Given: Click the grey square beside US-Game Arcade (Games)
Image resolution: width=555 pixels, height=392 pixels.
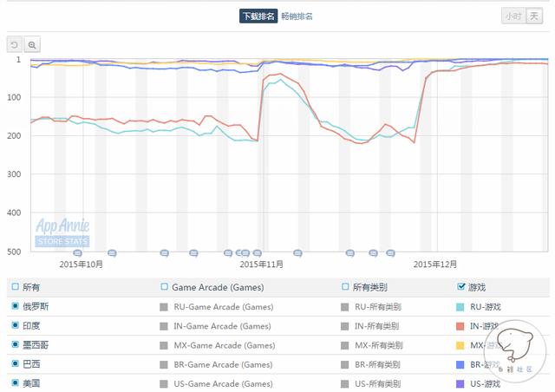Looking at the screenshot, I should click(164, 383).
